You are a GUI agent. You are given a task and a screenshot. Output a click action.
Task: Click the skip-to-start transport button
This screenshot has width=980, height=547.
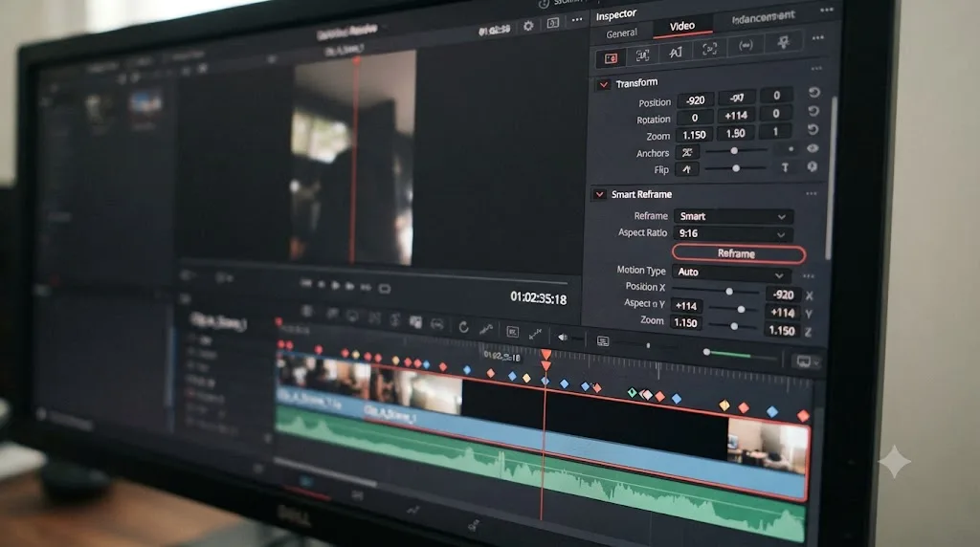[x=305, y=283]
